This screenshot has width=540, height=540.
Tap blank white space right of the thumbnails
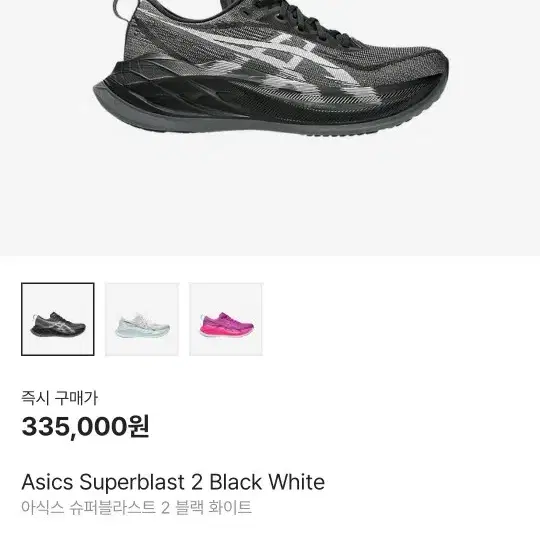coord(399,319)
